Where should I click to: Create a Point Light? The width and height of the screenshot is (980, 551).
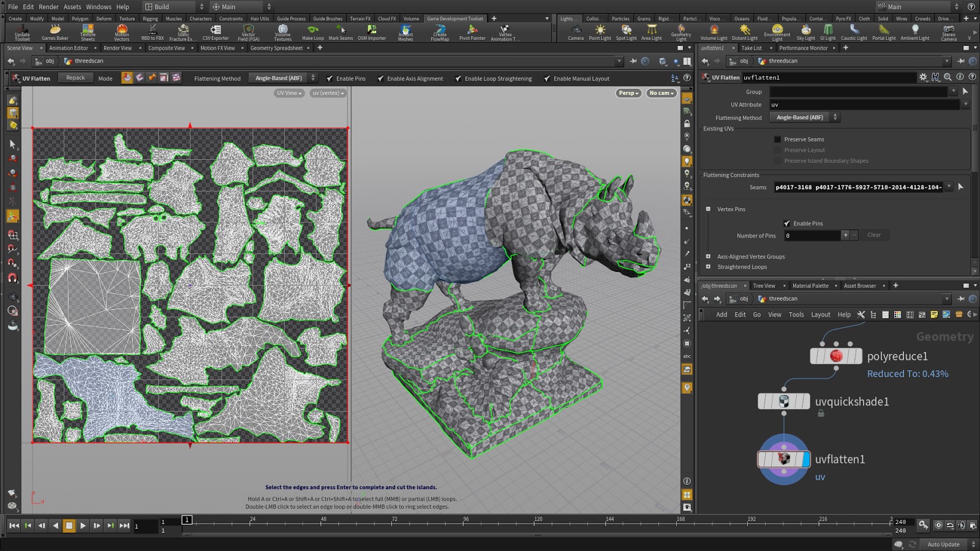coord(600,32)
